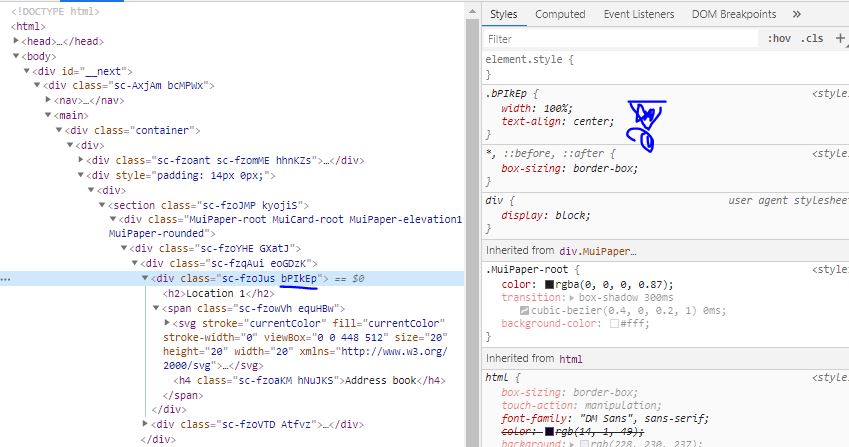Select the opening html tag
Viewport: 849px width, 447px height.
28,26
